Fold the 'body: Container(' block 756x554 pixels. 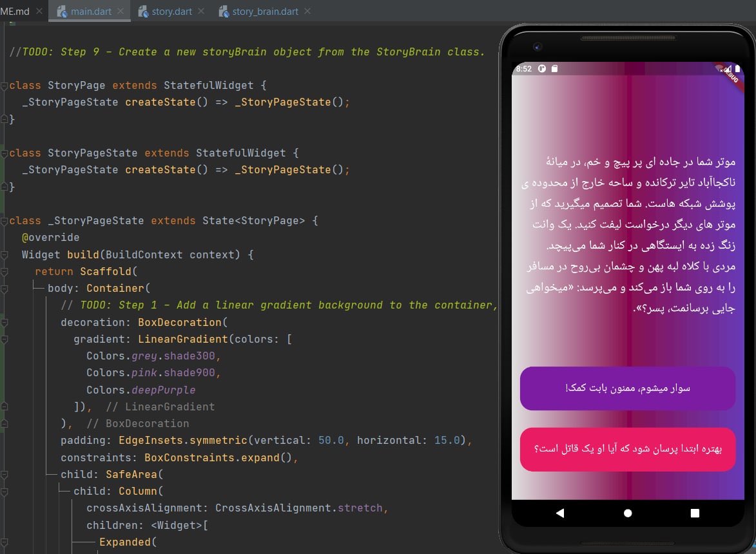[x=4, y=289]
